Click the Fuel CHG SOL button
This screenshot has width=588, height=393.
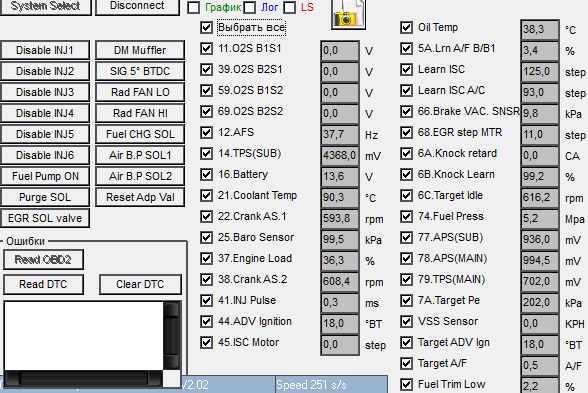pyautogui.click(x=140, y=134)
